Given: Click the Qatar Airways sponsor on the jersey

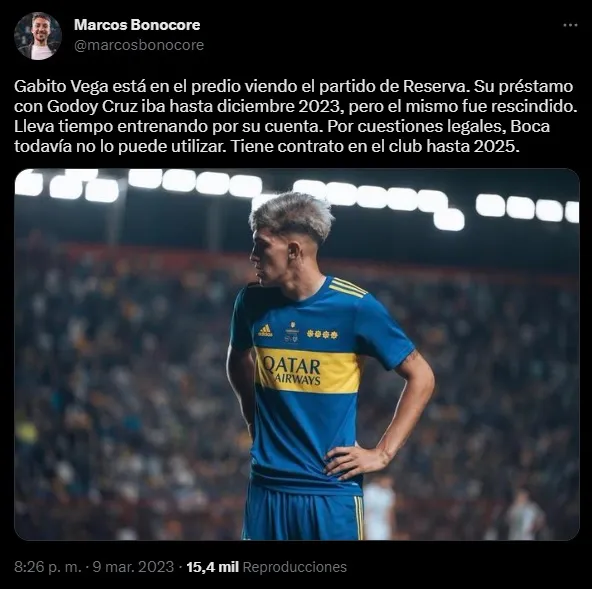Looking at the screenshot, I should [291, 371].
